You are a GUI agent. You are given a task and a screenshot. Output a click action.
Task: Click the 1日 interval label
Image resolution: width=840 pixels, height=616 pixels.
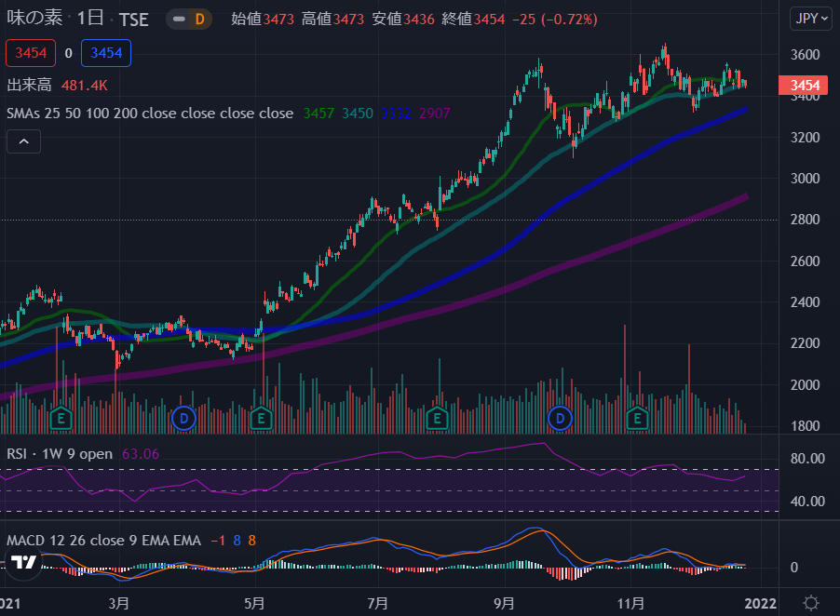[90, 19]
